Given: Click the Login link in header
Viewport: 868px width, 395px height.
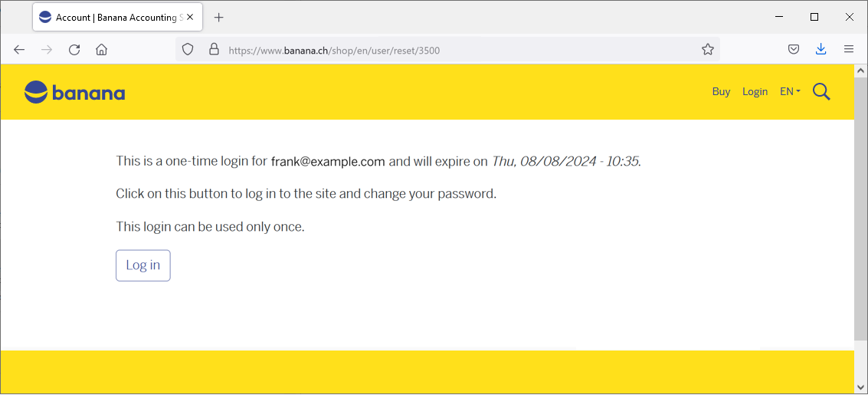Looking at the screenshot, I should click(x=755, y=92).
